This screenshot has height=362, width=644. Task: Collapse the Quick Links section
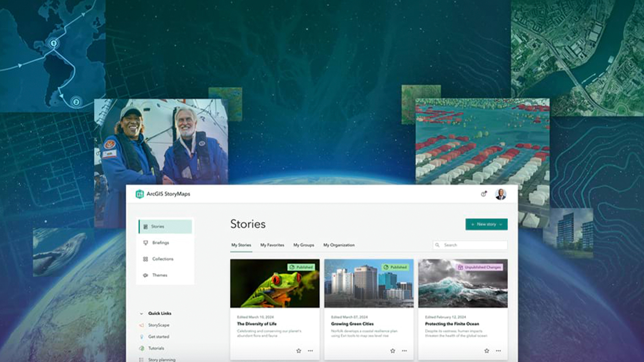pos(141,313)
